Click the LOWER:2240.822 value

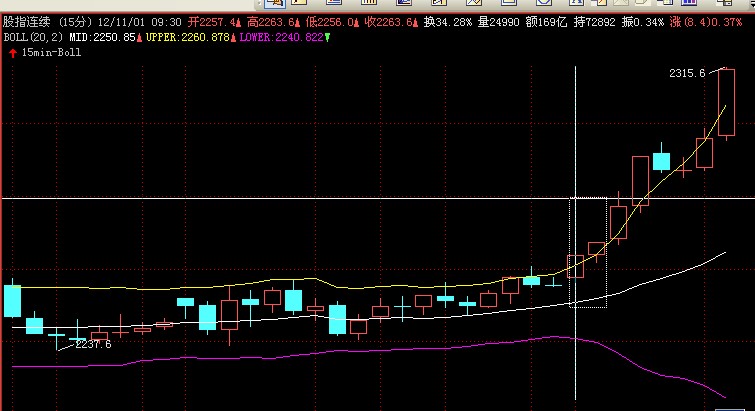tap(281, 37)
